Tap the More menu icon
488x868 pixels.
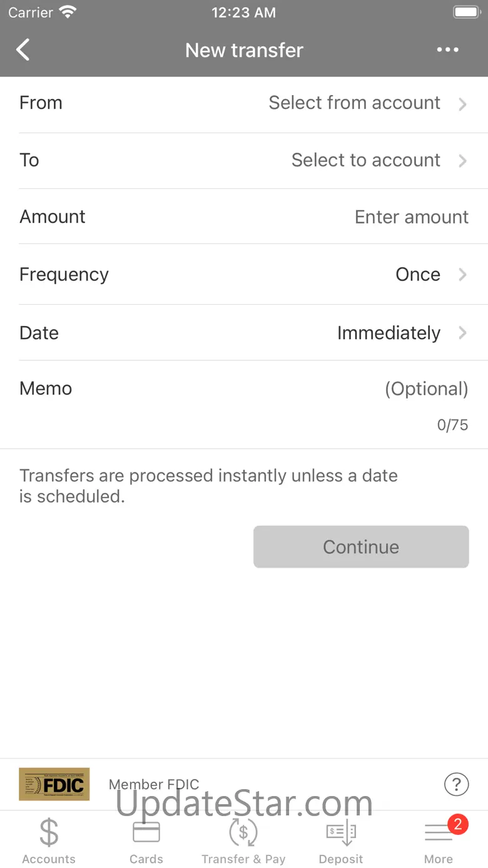[438, 834]
